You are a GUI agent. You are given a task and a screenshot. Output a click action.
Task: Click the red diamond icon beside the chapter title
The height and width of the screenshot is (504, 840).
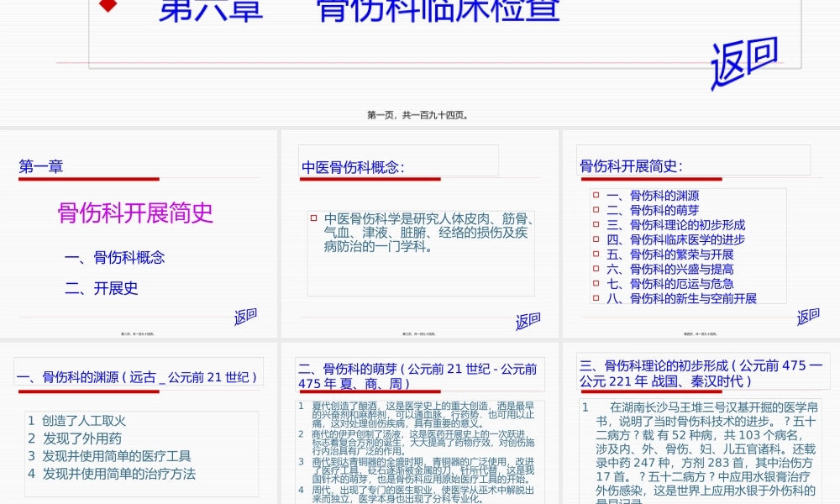point(107,7)
